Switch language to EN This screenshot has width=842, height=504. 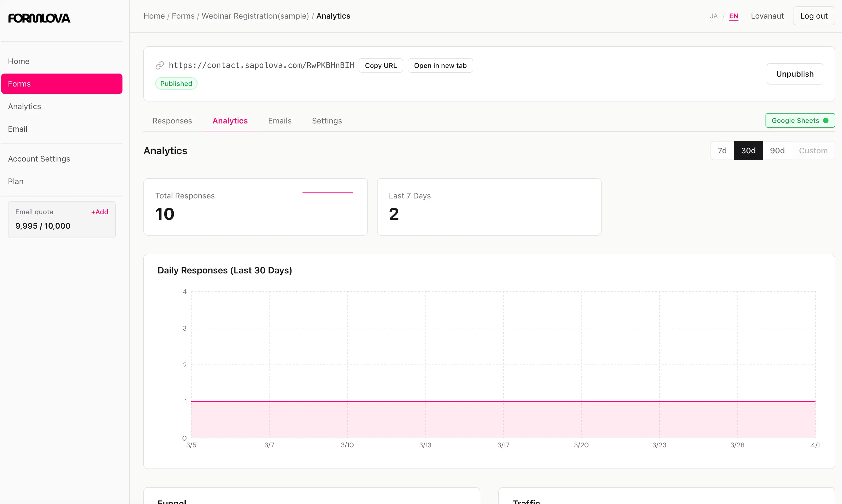point(733,16)
